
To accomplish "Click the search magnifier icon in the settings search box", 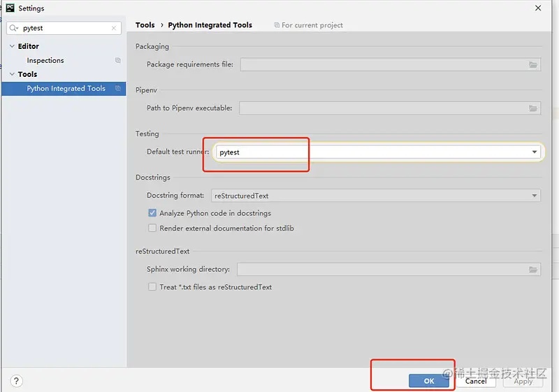I will pyautogui.click(x=13, y=28).
